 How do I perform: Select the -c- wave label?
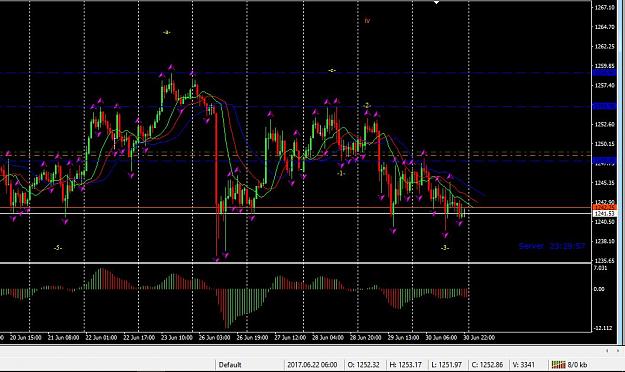[332, 71]
